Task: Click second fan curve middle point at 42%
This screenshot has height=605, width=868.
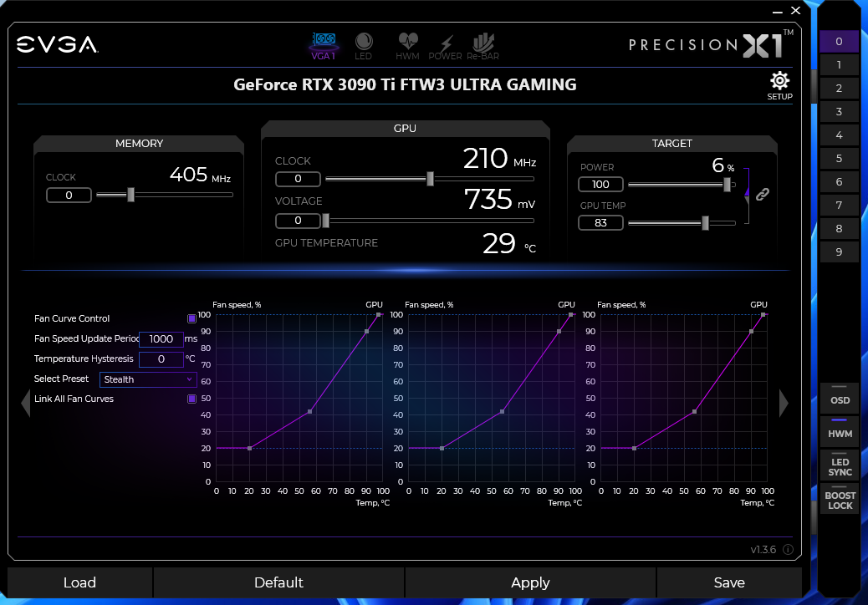Action: click(x=502, y=411)
